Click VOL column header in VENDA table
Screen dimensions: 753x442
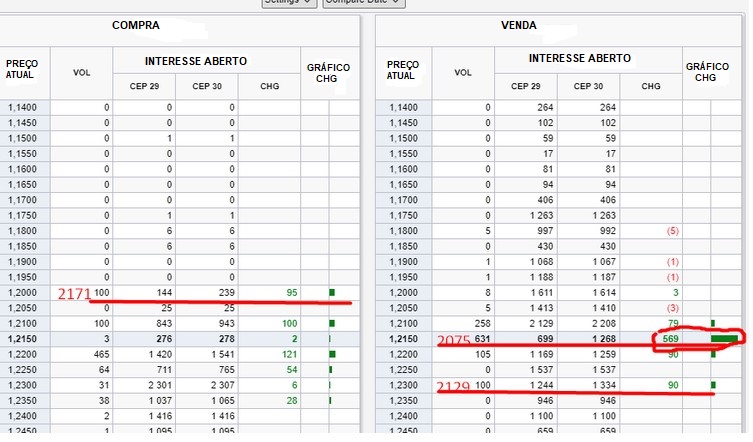(462, 72)
